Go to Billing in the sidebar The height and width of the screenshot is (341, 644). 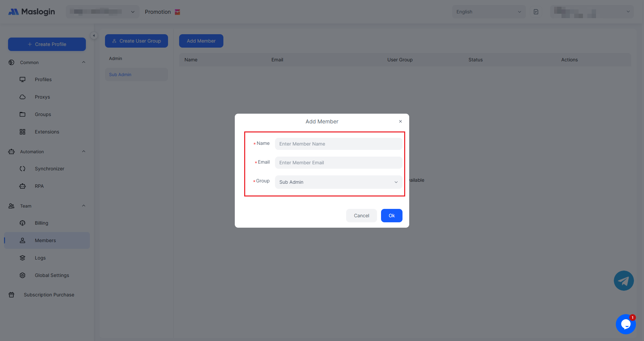(42, 223)
